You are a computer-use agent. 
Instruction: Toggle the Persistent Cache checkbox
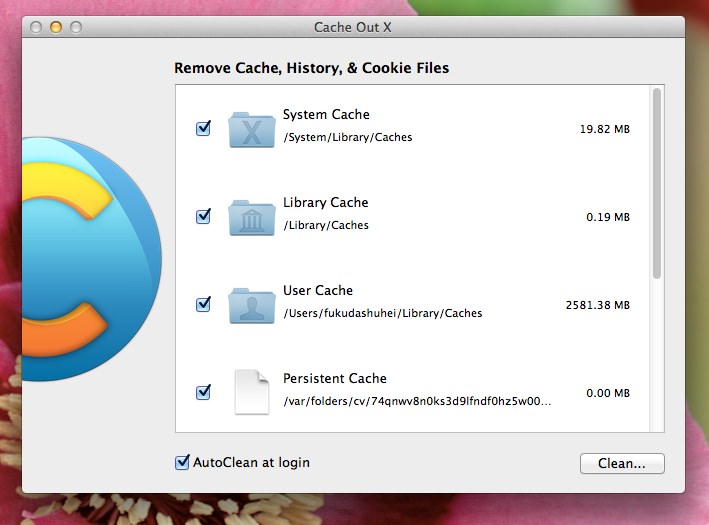point(203,392)
